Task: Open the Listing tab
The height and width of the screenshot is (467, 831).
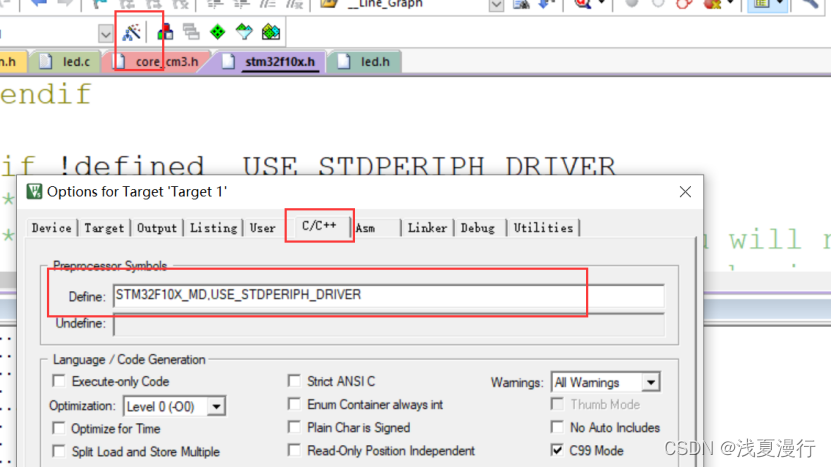Action: [214, 228]
